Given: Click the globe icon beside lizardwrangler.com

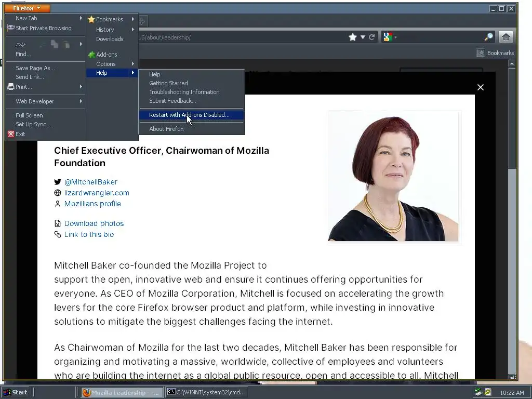Looking at the screenshot, I should (x=58, y=193).
